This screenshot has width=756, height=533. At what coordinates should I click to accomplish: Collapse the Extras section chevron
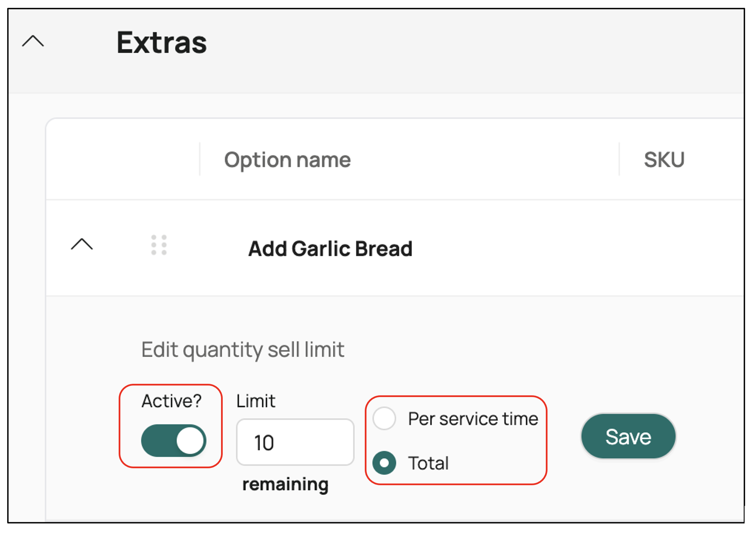pyautogui.click(x=33, y=41)
